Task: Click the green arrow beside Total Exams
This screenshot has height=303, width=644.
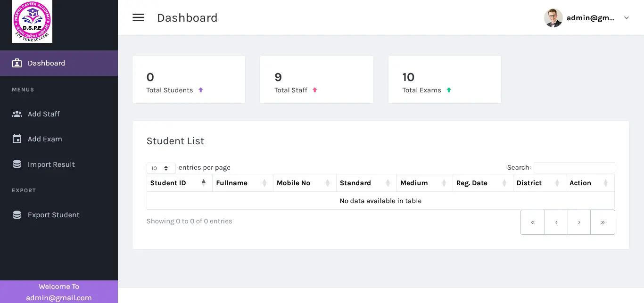Action: coord(449,90)
